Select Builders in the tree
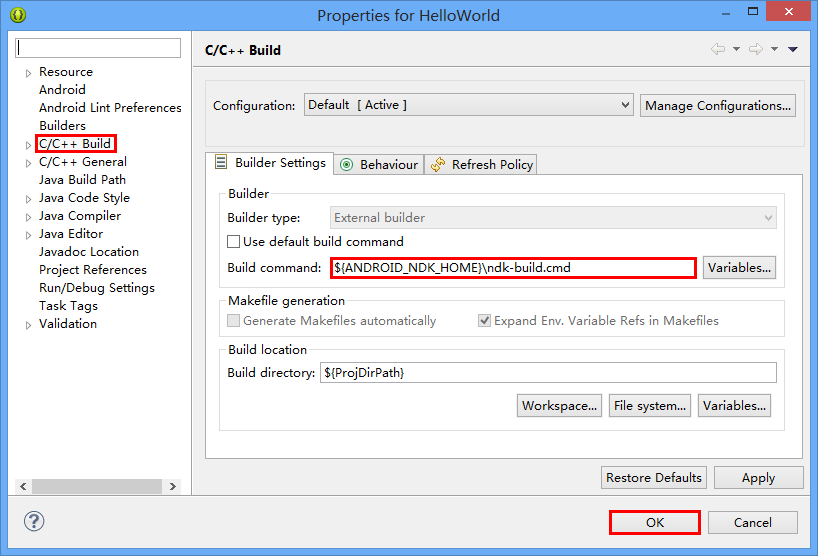This screenshot has width=818, height=556. [62, 126]
